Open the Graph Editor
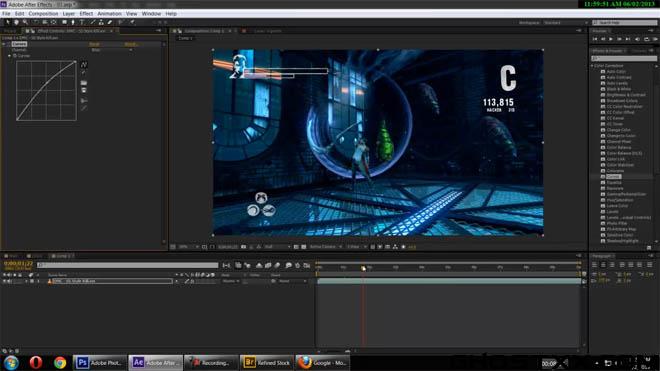 pyautogui.click(x=307, y=265)
